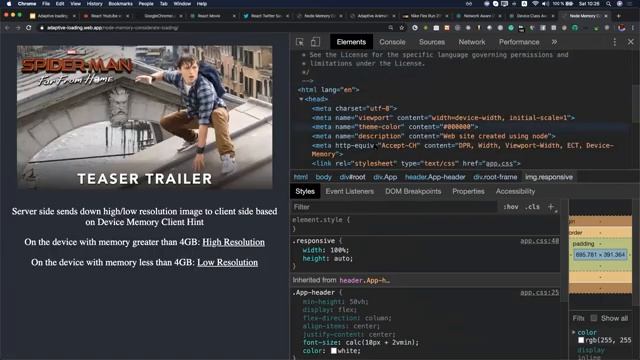This screenshot has width=640, height=360.
Task: Switch to Device Class browser tab
Action: pyautogui.click(x=531, y=16)
